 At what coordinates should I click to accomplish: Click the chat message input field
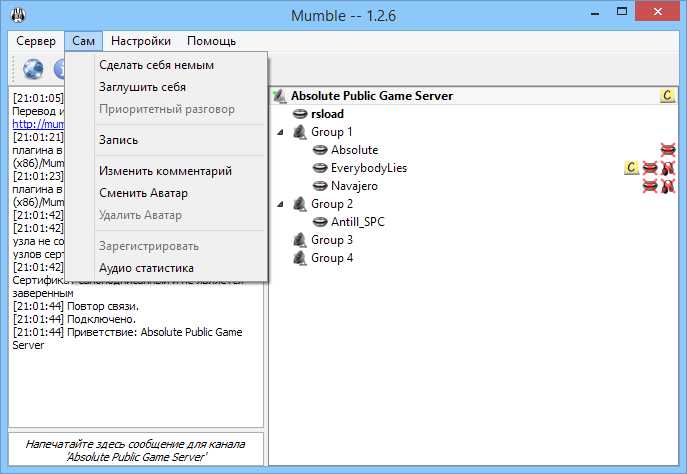point(136,450)
